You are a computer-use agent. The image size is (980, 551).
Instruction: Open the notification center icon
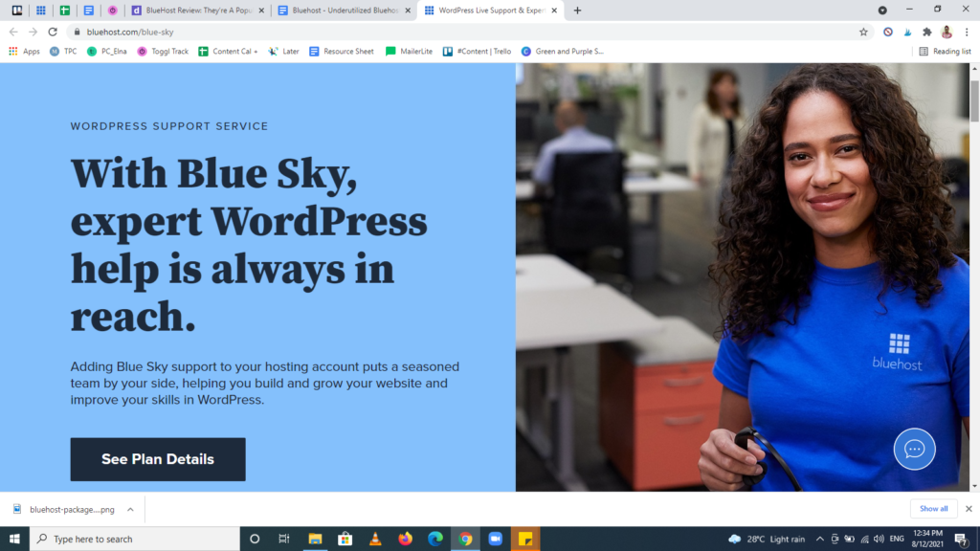[x=961, y=539]
